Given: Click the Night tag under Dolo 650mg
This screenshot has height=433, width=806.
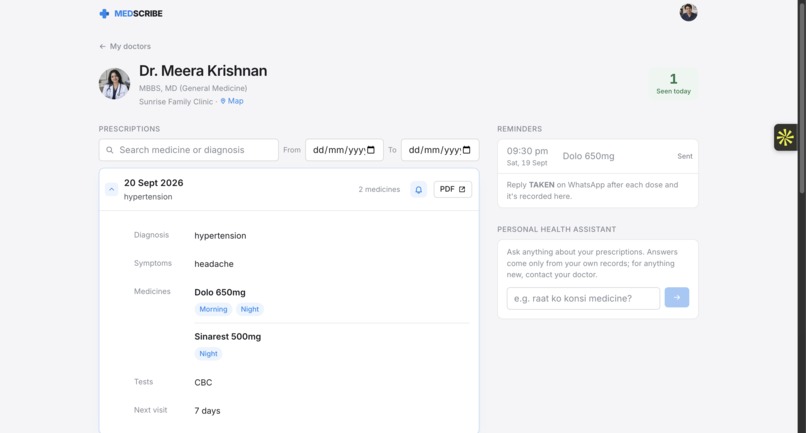Looking at the screenshot, I should point(250,309).
